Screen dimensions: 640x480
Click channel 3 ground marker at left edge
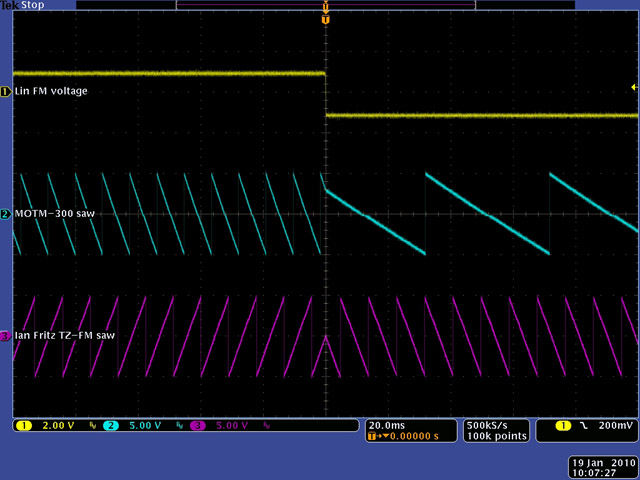tap(6, 336)
